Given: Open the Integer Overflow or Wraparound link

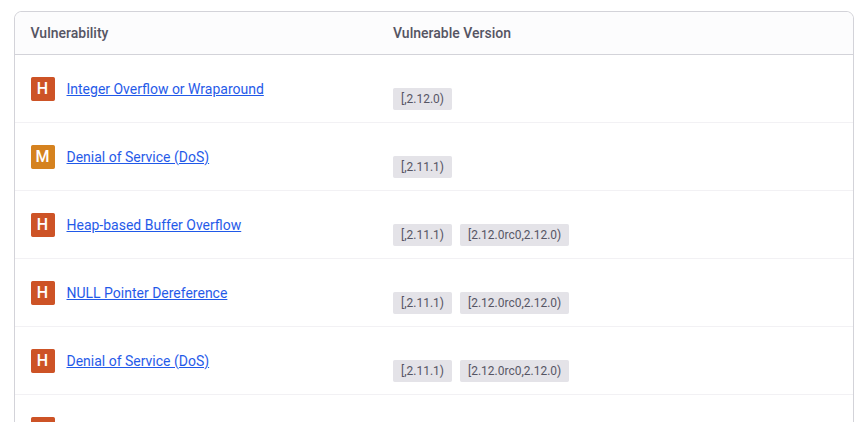Looking at the screenshot, I should (x=165, y=89).
